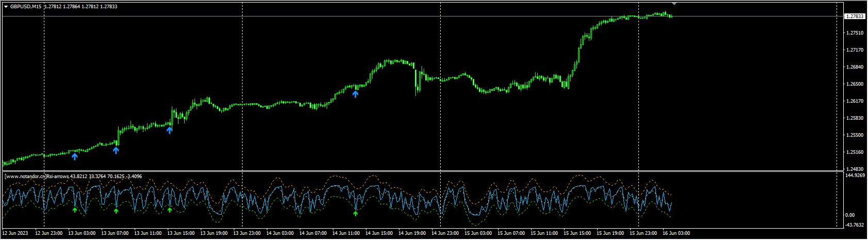Click time axis label 15 Jun 07:00
This screenshot has height=240, width=868.
511,233
